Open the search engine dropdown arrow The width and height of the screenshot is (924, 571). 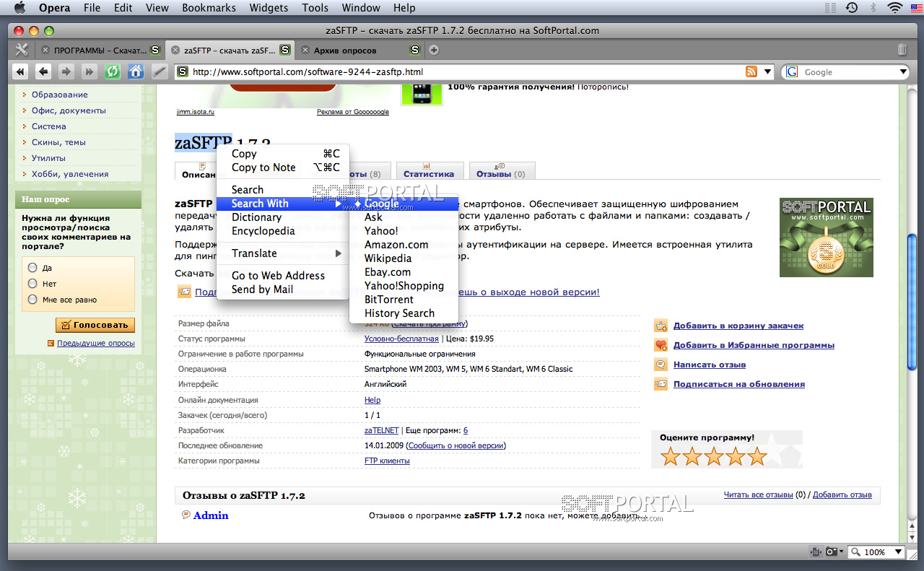[x=903, y=71]
